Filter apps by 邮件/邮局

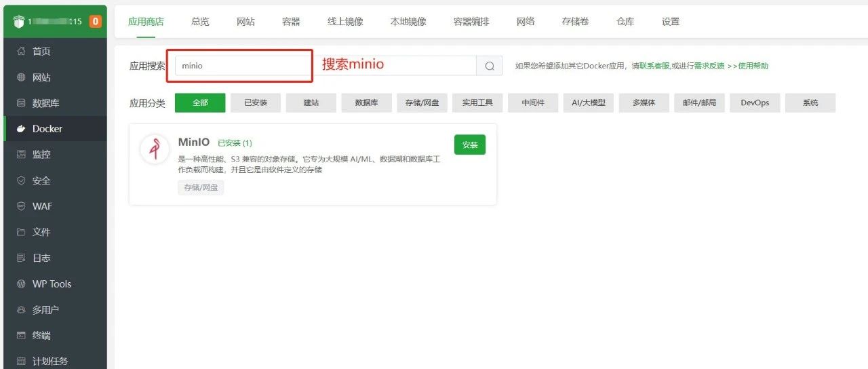tap(700, 102)
